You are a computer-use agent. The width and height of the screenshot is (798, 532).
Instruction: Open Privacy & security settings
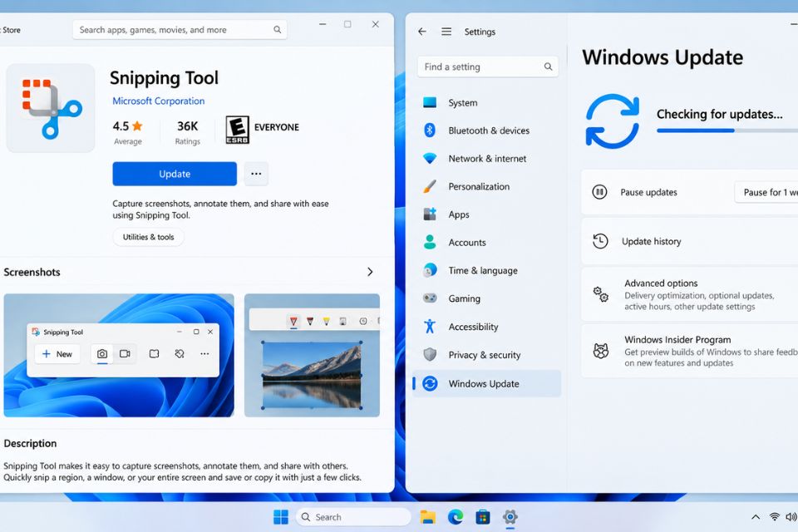click(486, 355)
